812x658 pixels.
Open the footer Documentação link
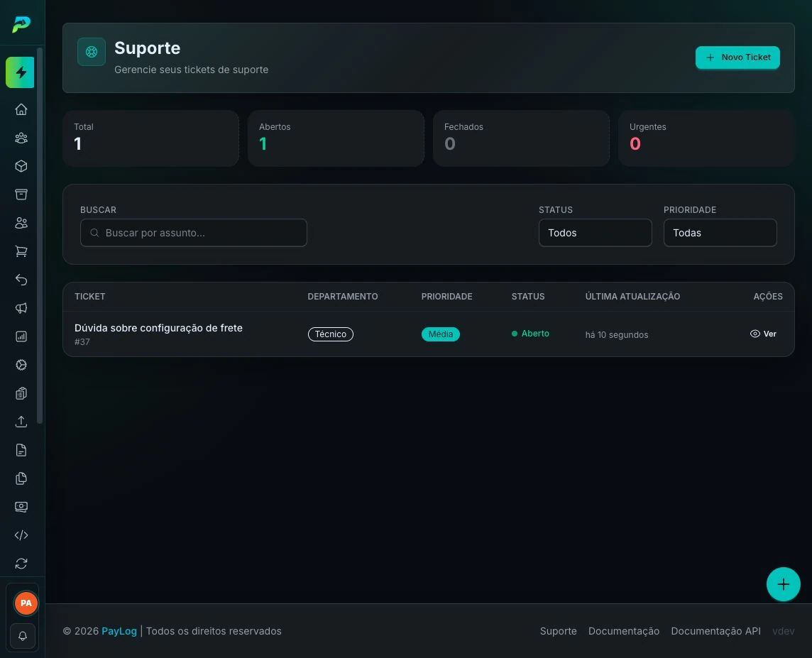point(623,631)
